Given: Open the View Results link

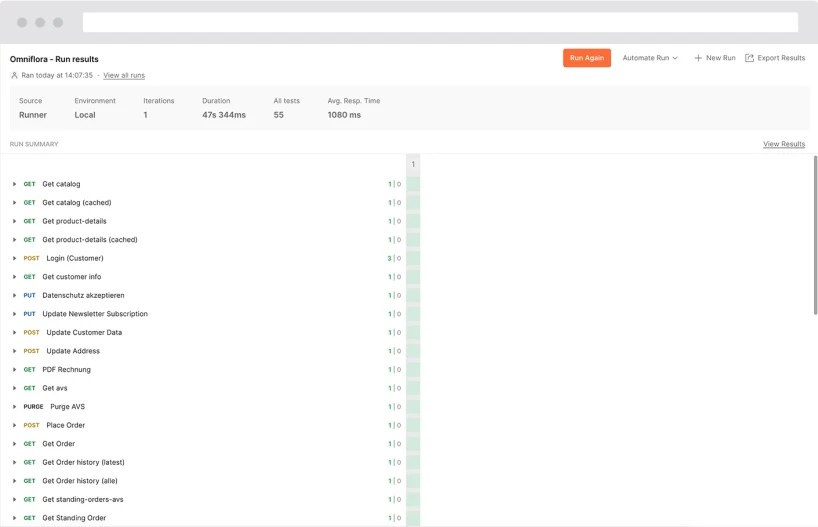Looking at the screenshot, I should point(783,144).
